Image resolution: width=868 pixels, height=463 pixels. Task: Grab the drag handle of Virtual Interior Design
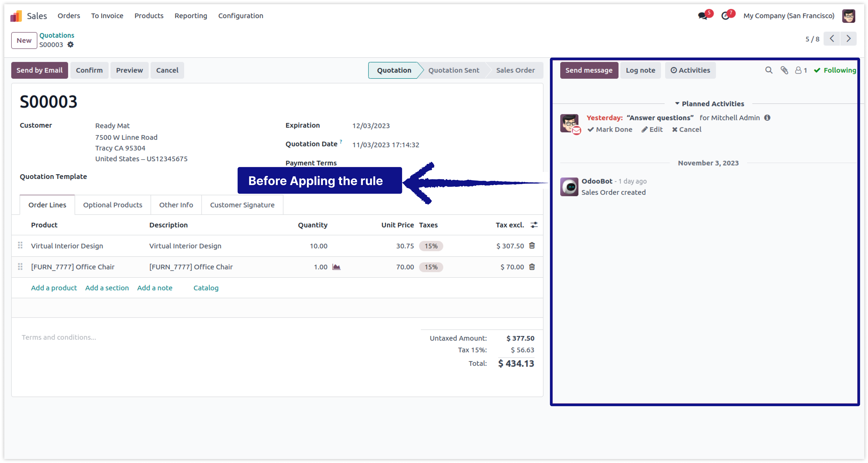click(20, 246)
